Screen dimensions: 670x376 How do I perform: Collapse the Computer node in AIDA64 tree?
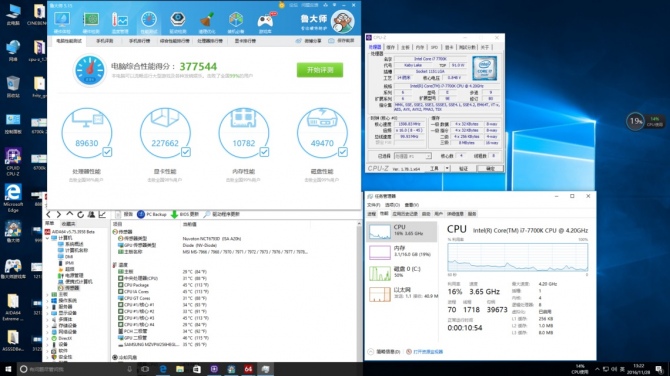(x=48, y=238)
